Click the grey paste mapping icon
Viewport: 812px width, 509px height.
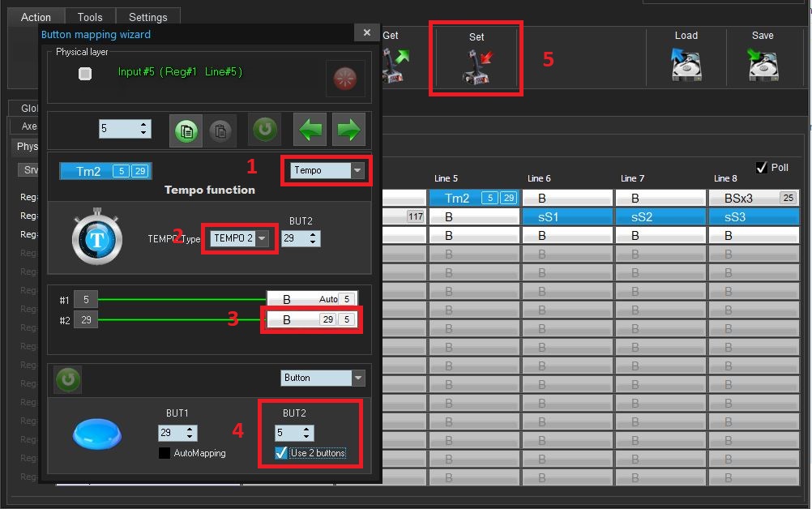220,130
